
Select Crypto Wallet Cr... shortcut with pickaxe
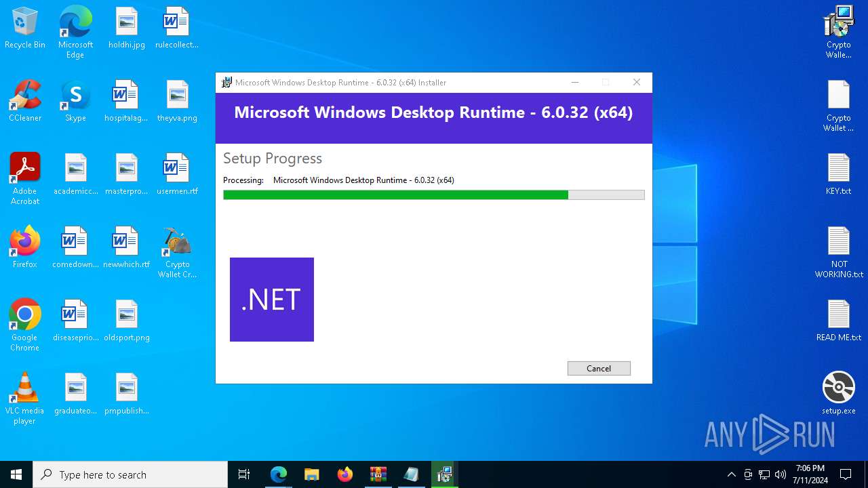point(177,252)
